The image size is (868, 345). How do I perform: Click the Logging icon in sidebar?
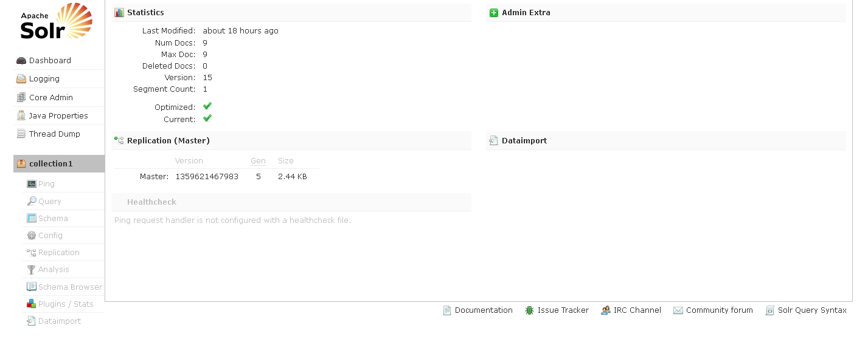21,79
